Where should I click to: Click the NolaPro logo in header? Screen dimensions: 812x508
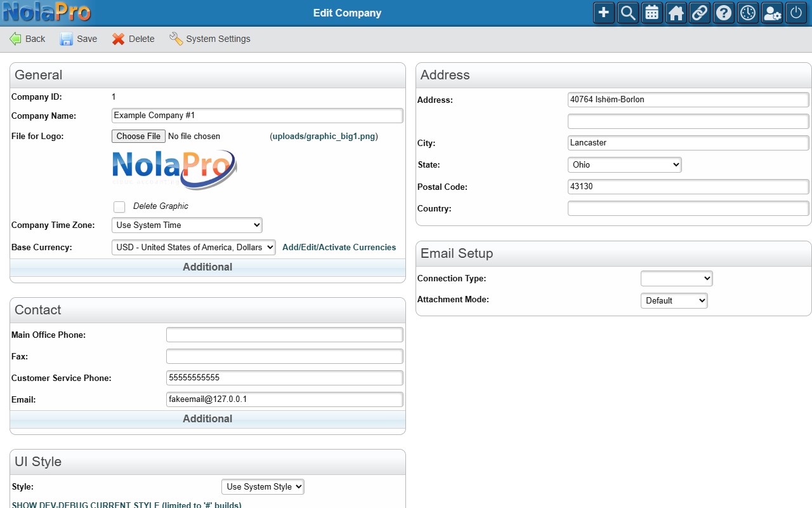(x=46, y=12)
